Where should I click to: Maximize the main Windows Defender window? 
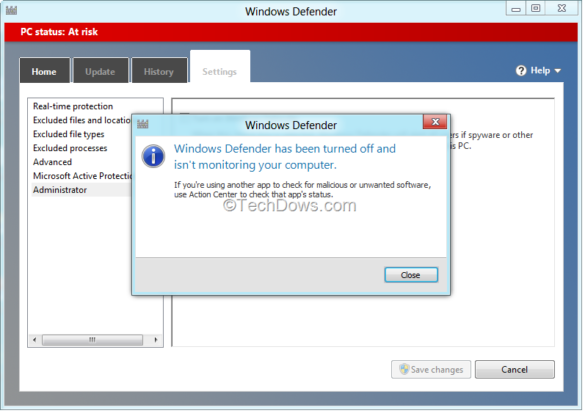[537, 9]
